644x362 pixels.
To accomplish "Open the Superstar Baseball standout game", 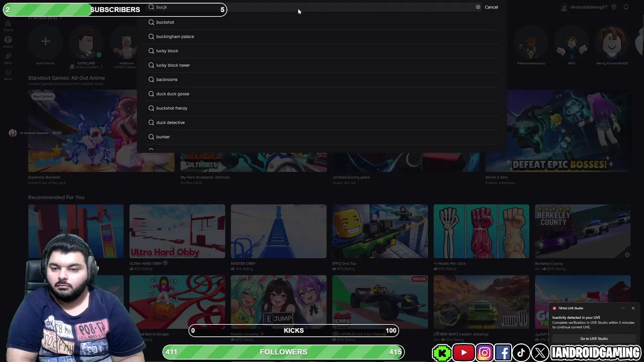I will [101, 131].
